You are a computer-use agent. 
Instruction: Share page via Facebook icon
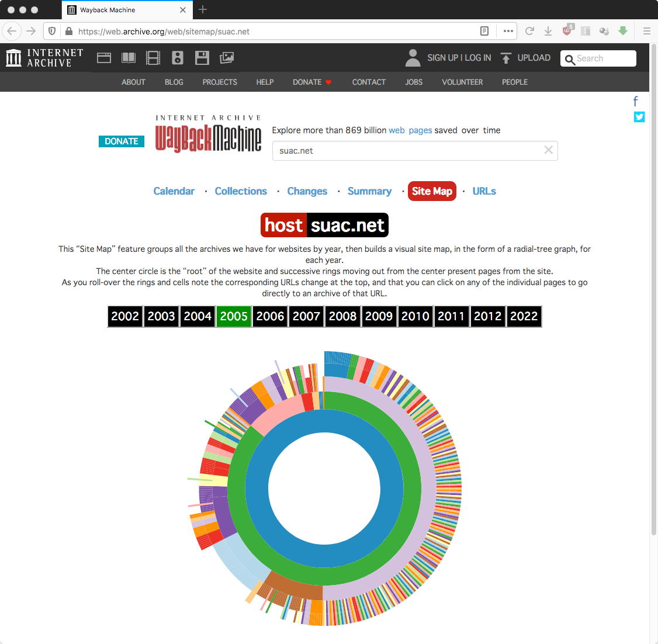636,101
